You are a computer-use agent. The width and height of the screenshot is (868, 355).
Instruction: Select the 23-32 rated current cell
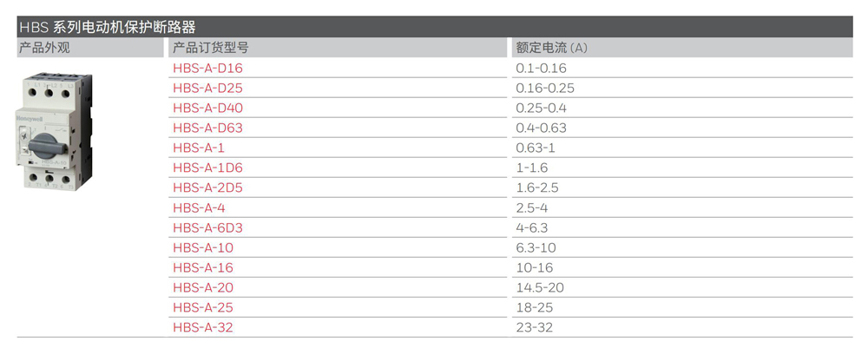tap(535, 327)
